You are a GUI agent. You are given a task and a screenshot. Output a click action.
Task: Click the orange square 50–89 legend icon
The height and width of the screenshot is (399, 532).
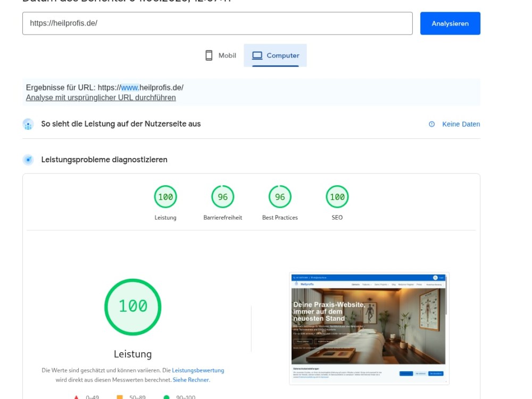coord(119,397)
